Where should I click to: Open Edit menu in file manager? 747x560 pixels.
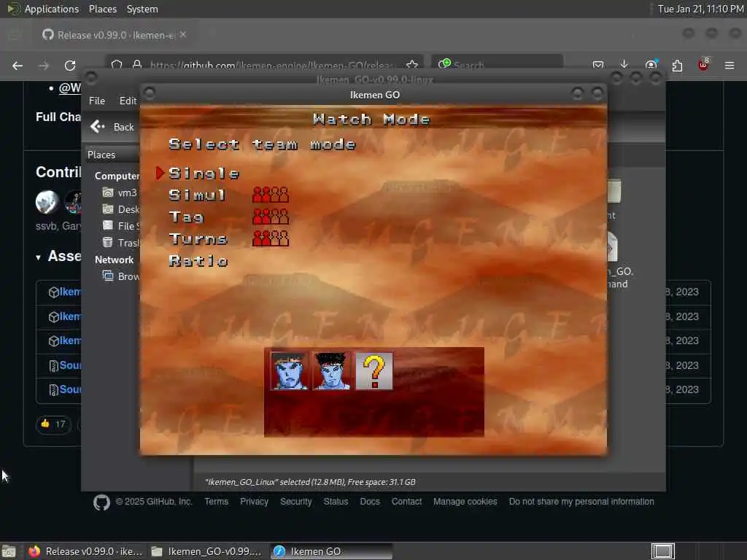coord(128,101)
